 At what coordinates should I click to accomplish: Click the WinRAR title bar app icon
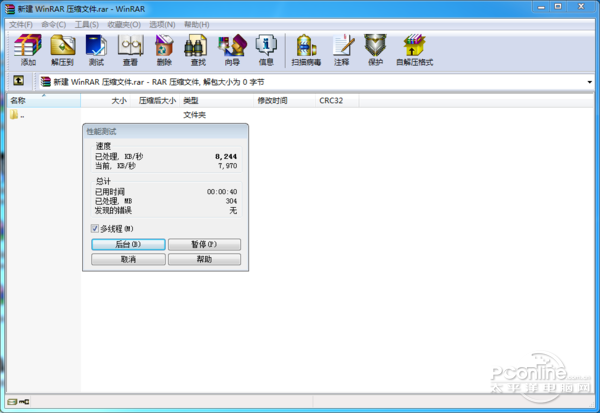(10, 8)
